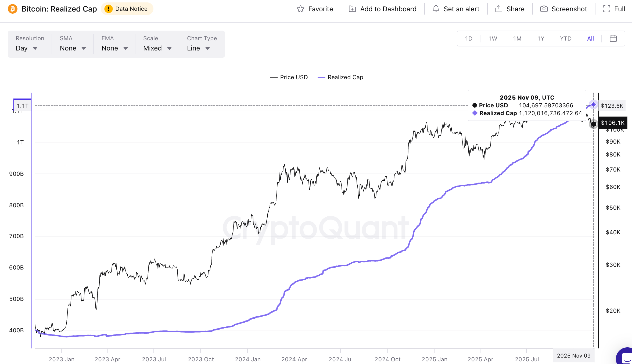Open the calendar date range picker
The width and height of the screenshot is (632, 364).
(x=613, y=38)
